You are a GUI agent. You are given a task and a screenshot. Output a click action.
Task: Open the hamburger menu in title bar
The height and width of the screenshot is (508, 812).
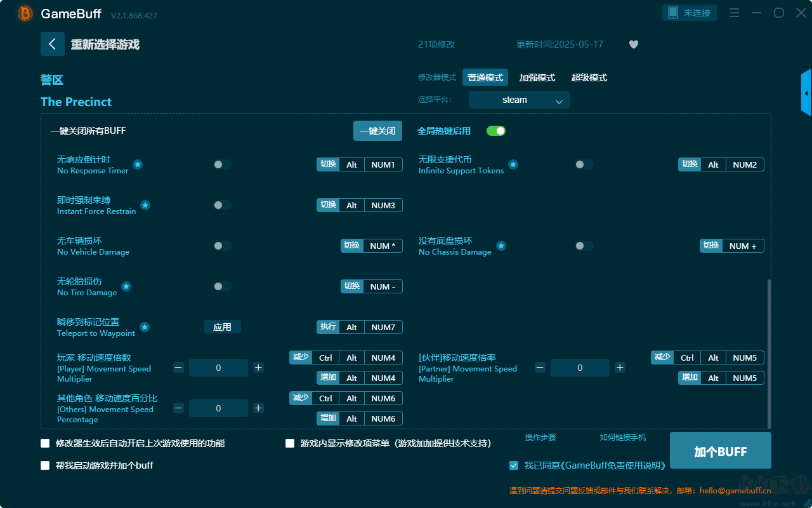pos(734,13)
